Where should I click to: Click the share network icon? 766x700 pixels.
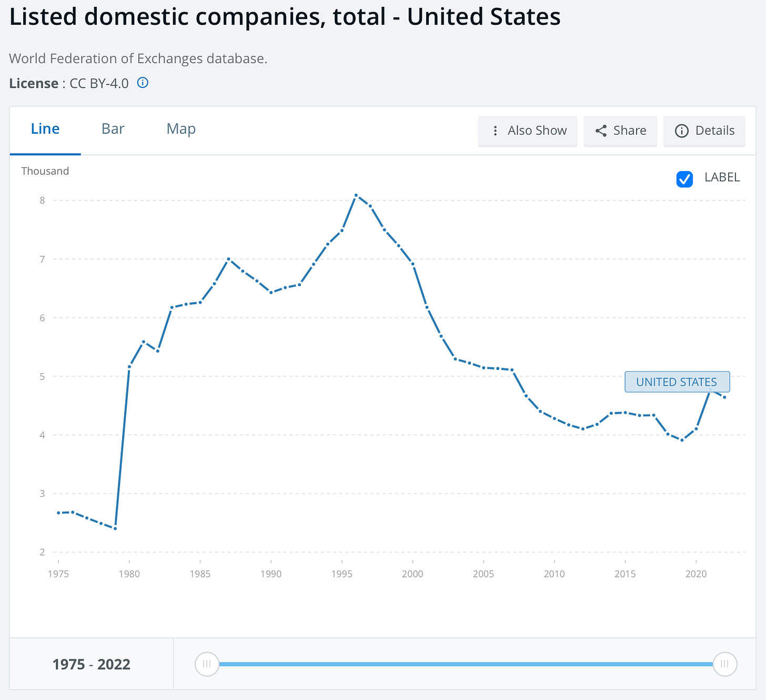[601, 131]
